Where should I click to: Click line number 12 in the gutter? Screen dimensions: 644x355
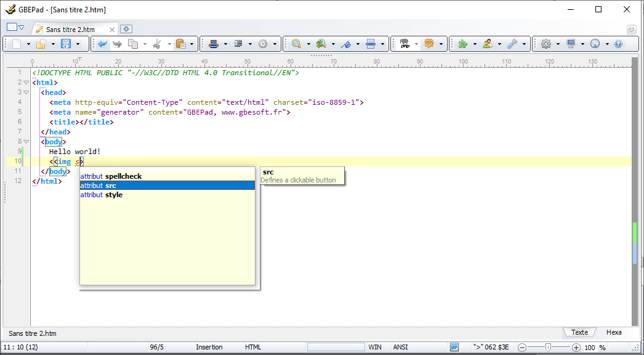pyautogui.click(x=18, y=181)
